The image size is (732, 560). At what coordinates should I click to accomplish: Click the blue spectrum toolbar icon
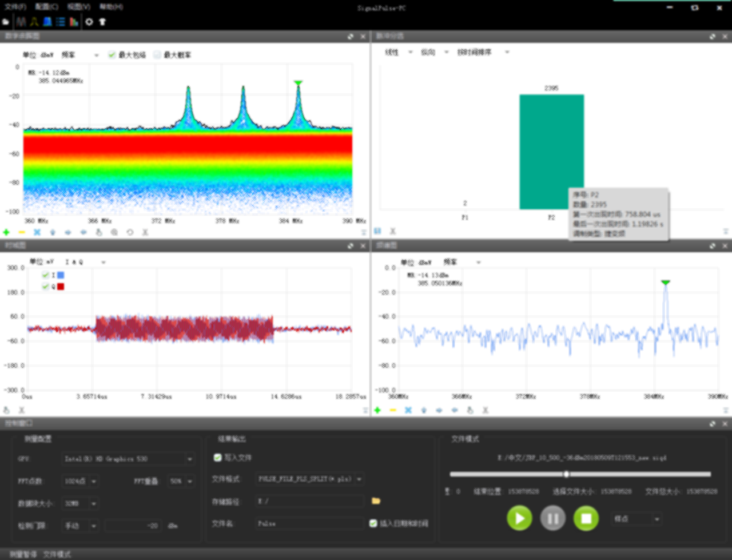point(47,22)
